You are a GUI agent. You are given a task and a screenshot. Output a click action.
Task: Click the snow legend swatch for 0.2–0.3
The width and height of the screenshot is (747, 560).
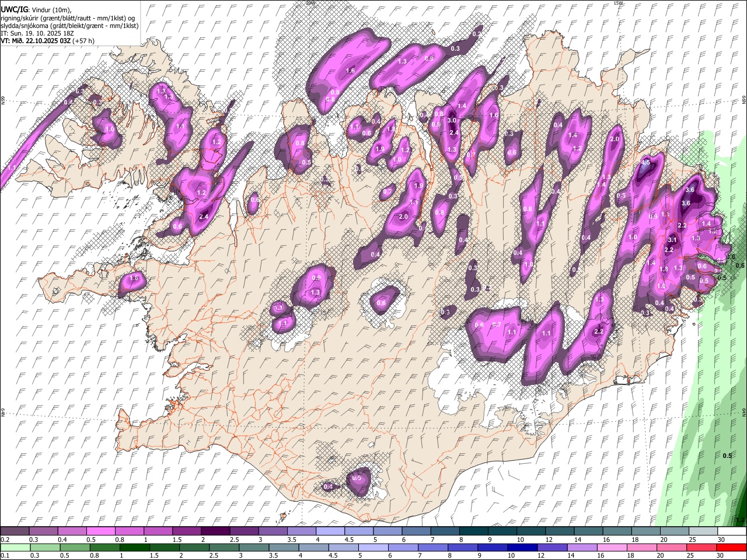15,531
